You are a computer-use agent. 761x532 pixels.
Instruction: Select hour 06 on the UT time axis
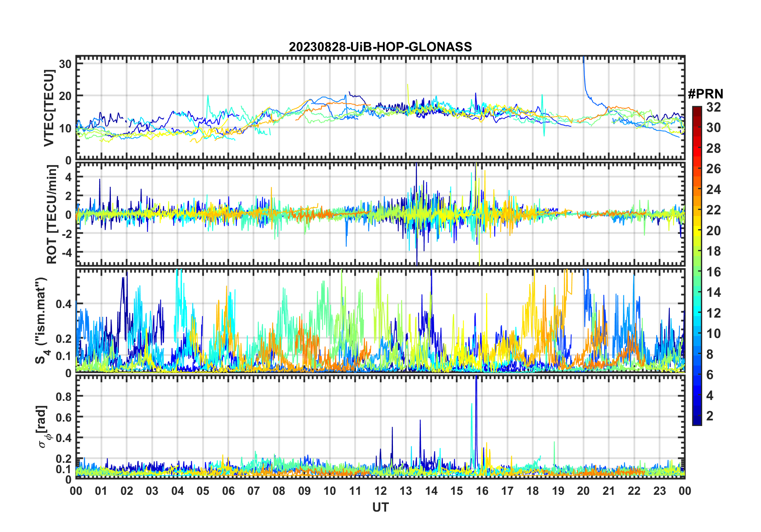(x=228, y=491)
